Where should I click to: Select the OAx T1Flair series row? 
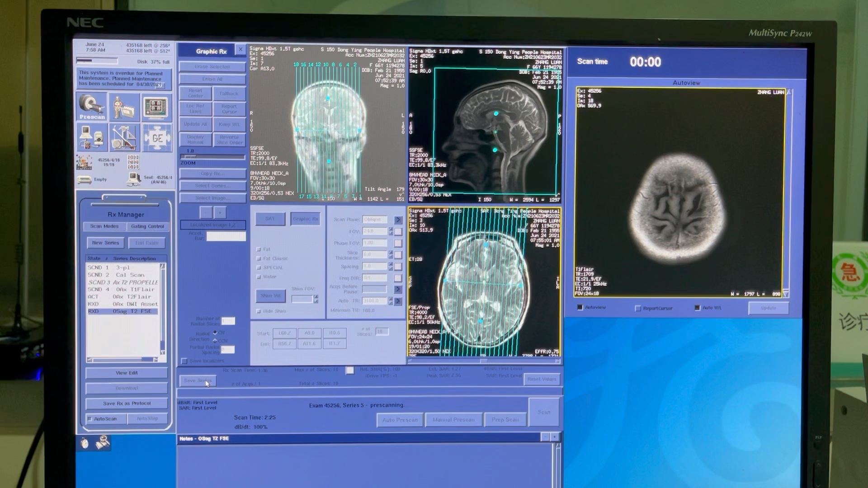[123, 290]
